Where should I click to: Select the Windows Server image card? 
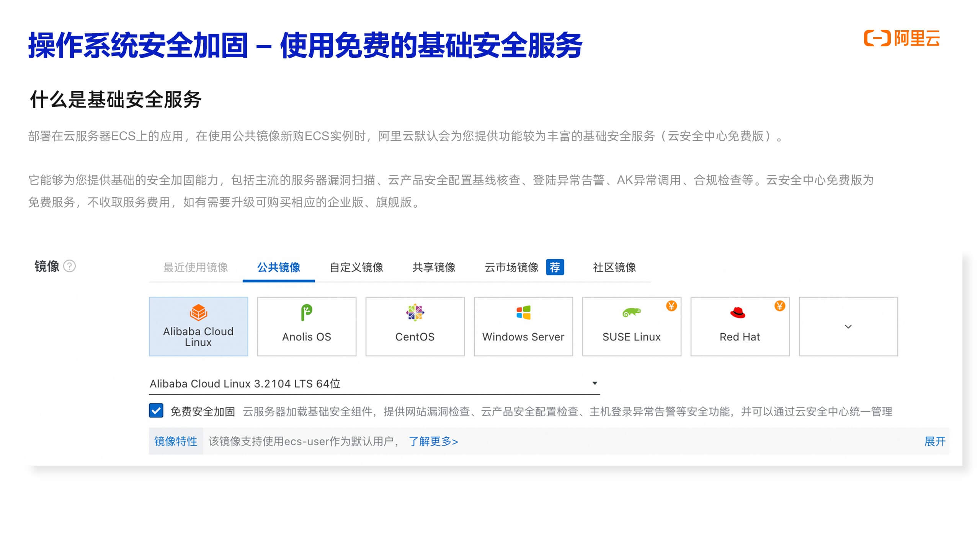pos(523,326)
